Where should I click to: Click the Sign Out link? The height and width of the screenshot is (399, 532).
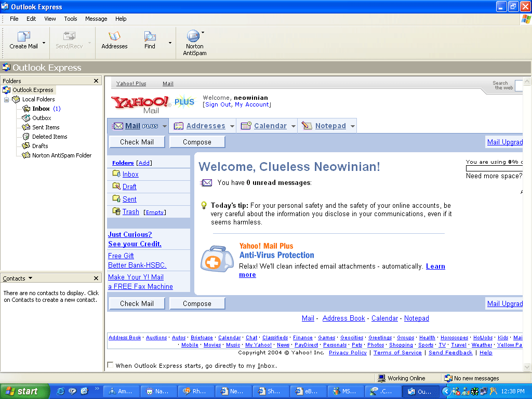pos(218,104)
